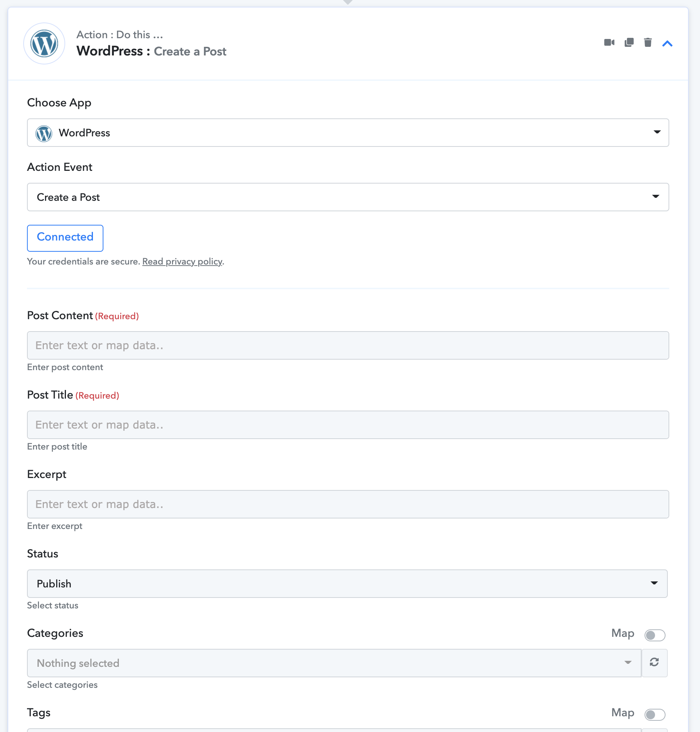The image size is (700, 732).
Task: Click the WordPress icon in Choose App field
Action: pos(44,133)
